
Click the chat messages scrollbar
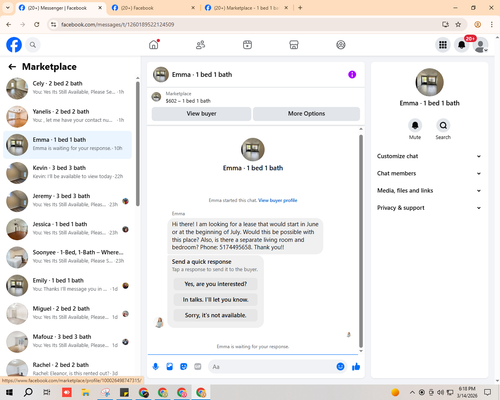tap(361, 241)
